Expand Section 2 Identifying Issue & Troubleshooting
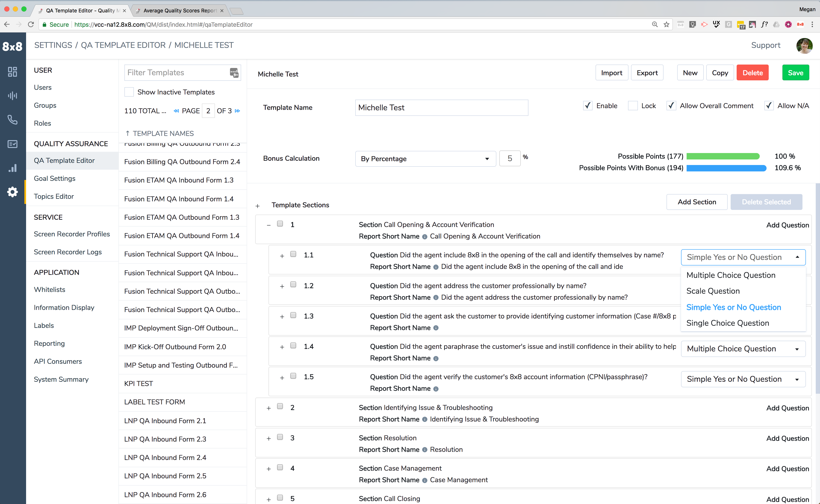820x504 pixels. [x=269, y=408]
